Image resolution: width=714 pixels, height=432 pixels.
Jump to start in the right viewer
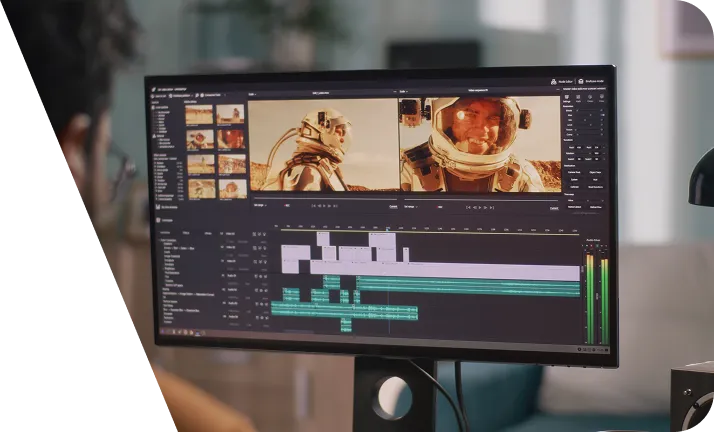coord(468,208)
